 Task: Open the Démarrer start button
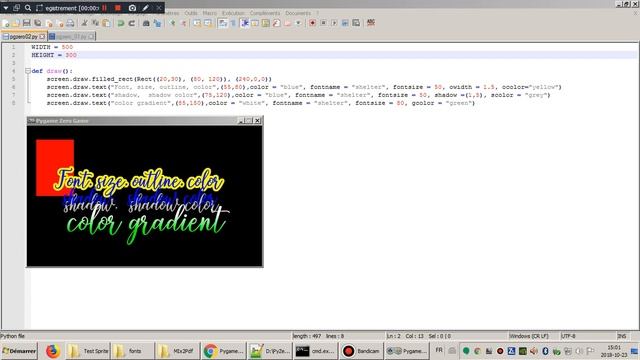(19, 351)
